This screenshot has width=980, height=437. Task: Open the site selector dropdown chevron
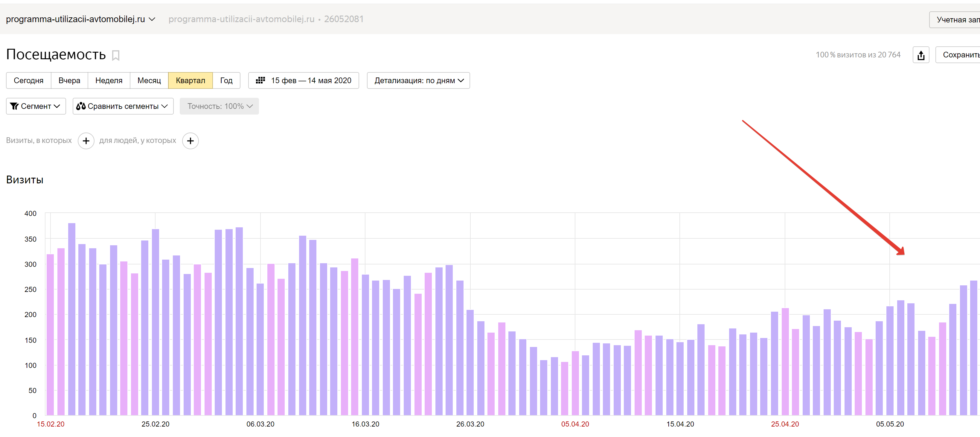tap(152, 19)
